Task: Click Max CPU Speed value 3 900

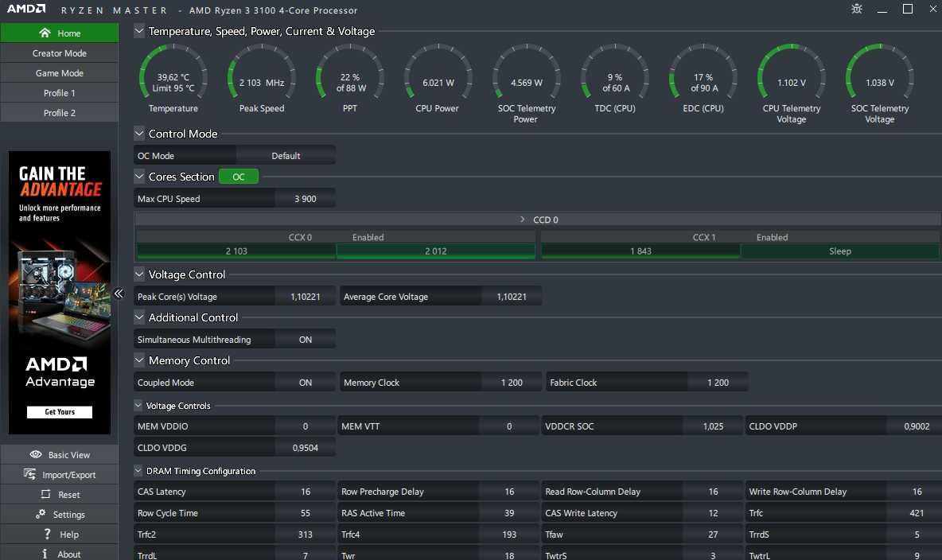Action: point(306,198)
